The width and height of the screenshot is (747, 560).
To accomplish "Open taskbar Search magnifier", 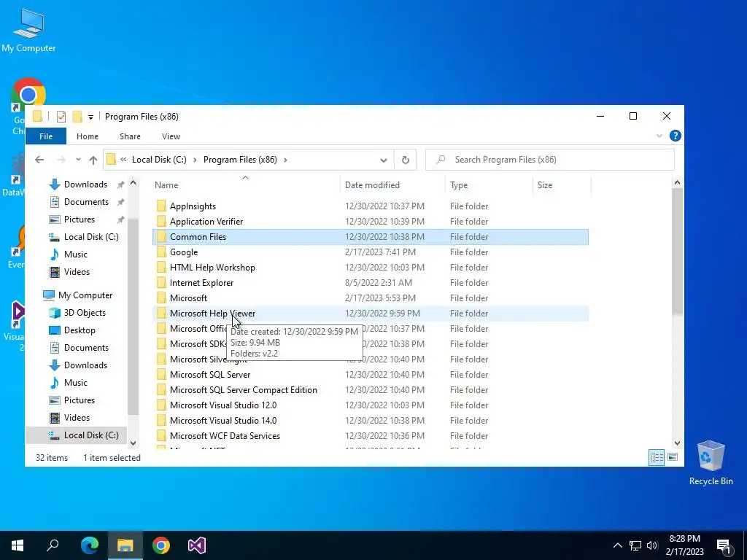I will pyautogui.click(x=53, y=545).
